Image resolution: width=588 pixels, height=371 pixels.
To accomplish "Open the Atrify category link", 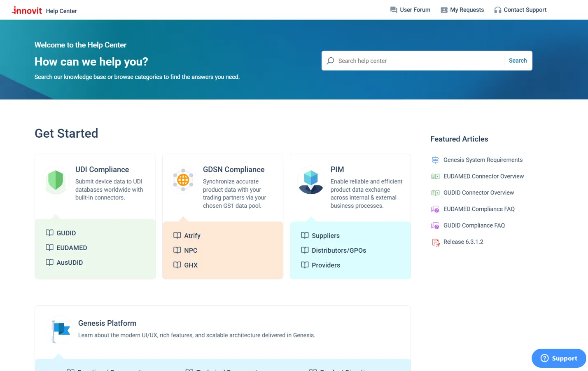I will [192, 236].
